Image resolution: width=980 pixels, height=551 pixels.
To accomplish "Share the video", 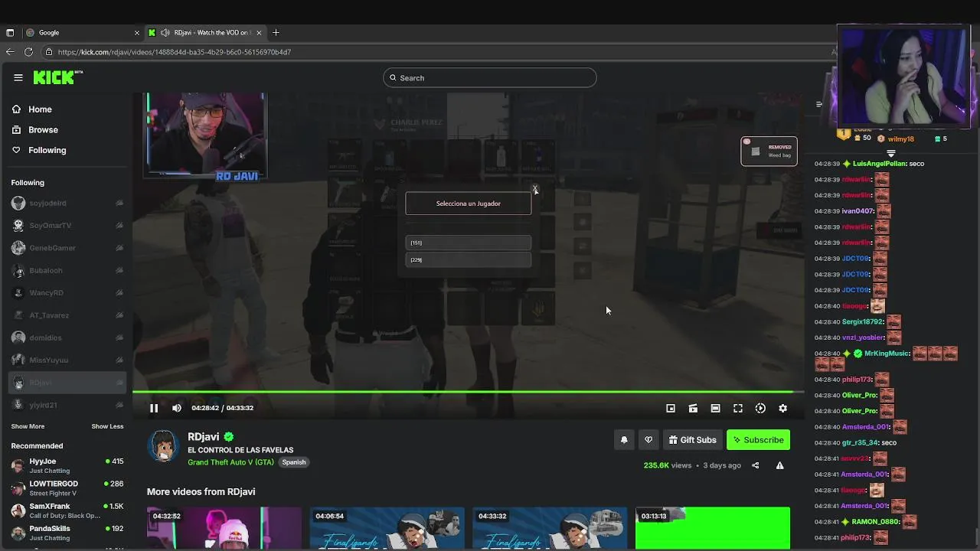I will click(x=755, y=465).
